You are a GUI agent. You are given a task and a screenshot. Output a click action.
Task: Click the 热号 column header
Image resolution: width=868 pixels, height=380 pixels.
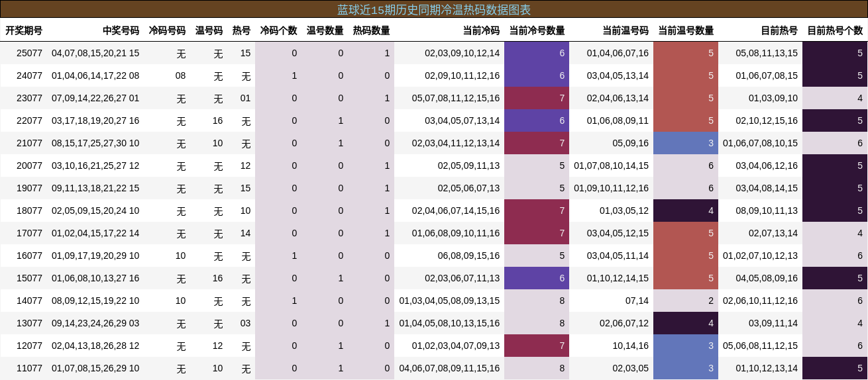241,30
